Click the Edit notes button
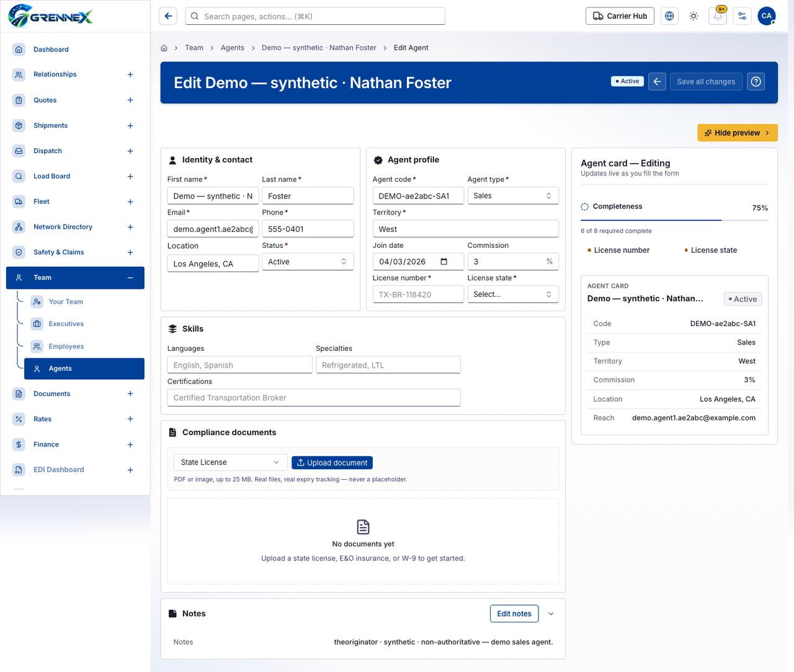This screenshot has width=794, height=672. (x=514, y=614)
